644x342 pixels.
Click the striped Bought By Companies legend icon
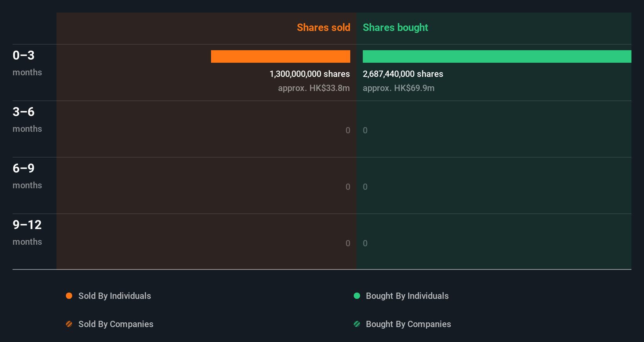click(x=357, y=324)
